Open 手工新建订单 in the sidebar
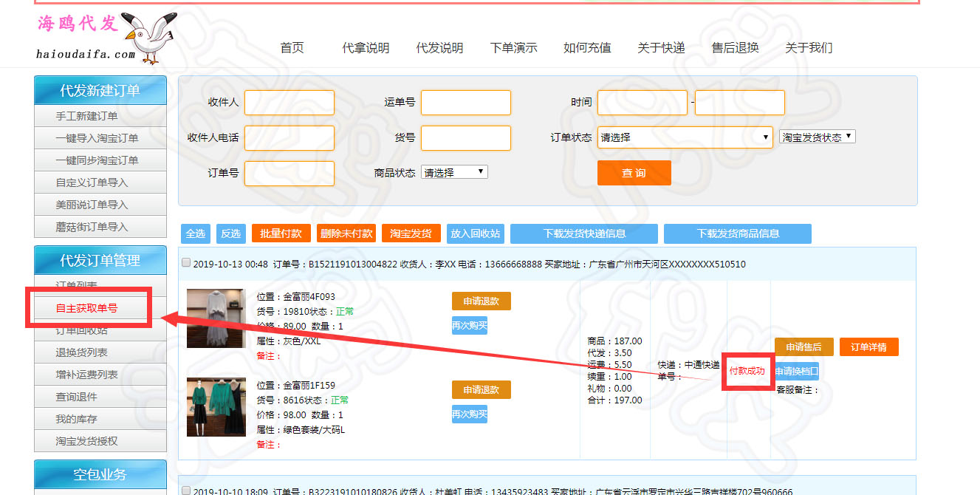980x495 pixels. tap(87, 116)
